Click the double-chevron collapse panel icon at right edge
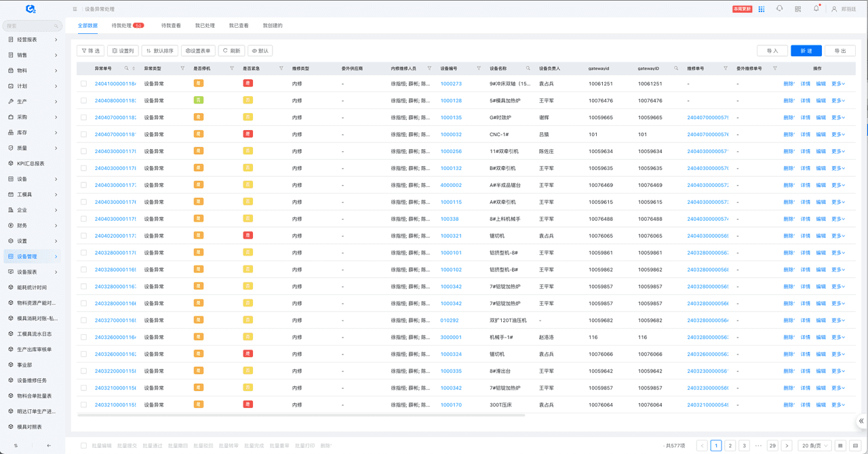This screenshot has width=868, height=454. click(x=861, y=421)
